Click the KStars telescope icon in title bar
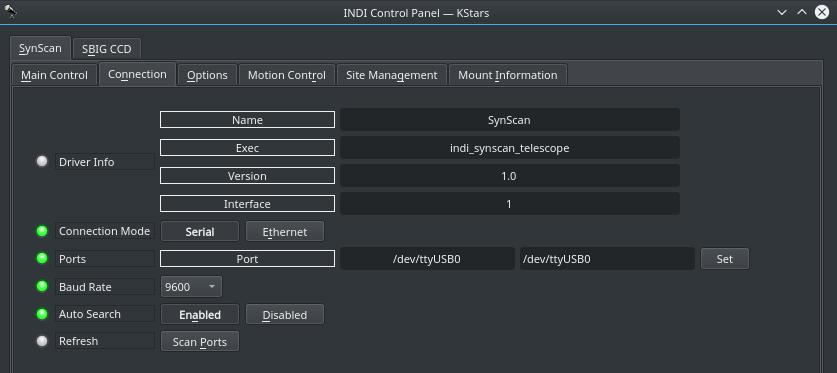 pos(10,12)
